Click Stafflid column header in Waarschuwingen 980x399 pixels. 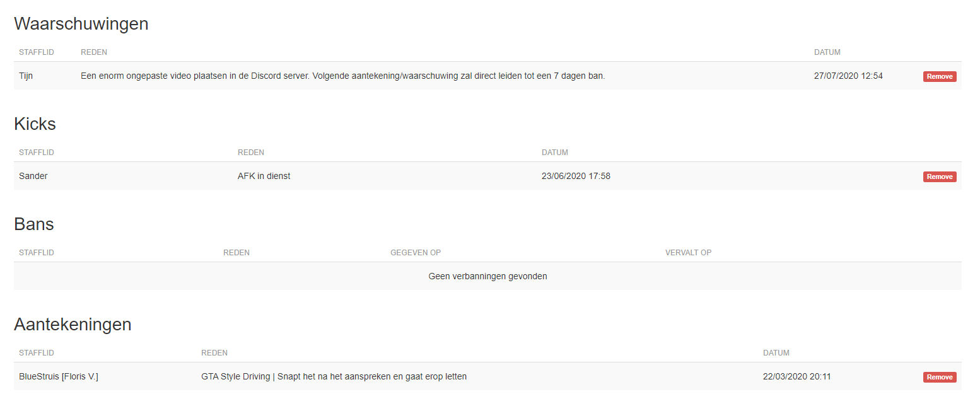tap(37, 52)
